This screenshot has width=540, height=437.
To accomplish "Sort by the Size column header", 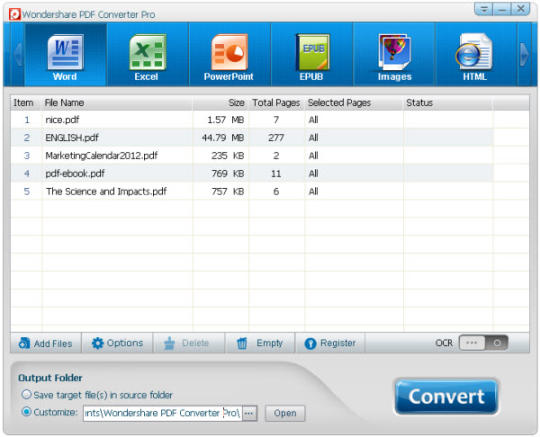I will [221, 103].
